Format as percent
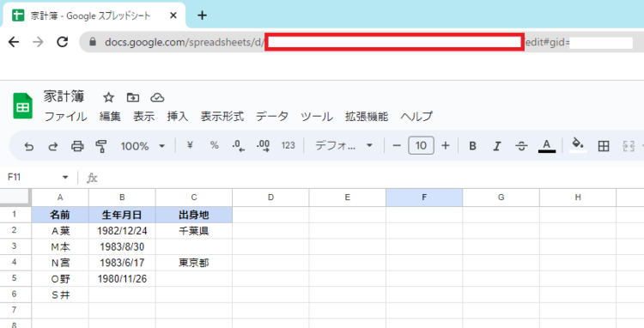 pyautogui.click(x=215, y=145)
